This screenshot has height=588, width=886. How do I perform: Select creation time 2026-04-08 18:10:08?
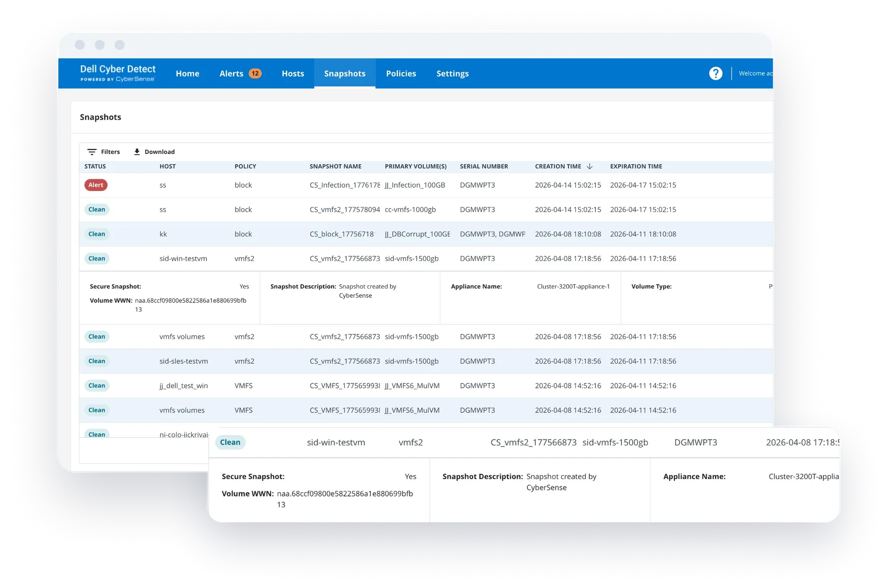click(x=568, y=234)
